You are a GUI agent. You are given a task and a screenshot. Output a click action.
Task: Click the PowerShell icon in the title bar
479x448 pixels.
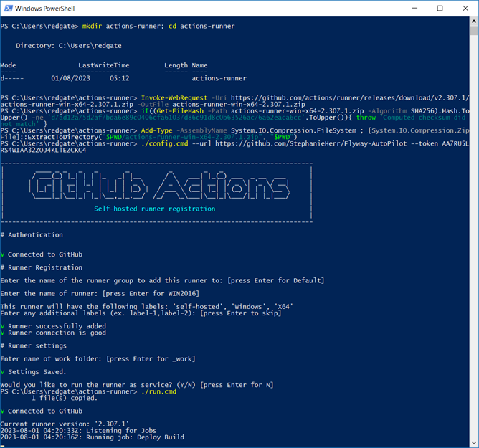pos(8,9)
